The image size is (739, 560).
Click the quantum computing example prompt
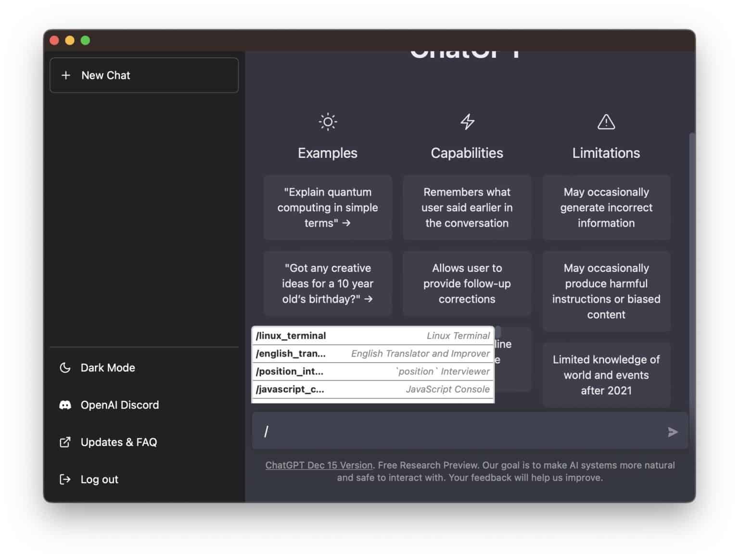327,207
